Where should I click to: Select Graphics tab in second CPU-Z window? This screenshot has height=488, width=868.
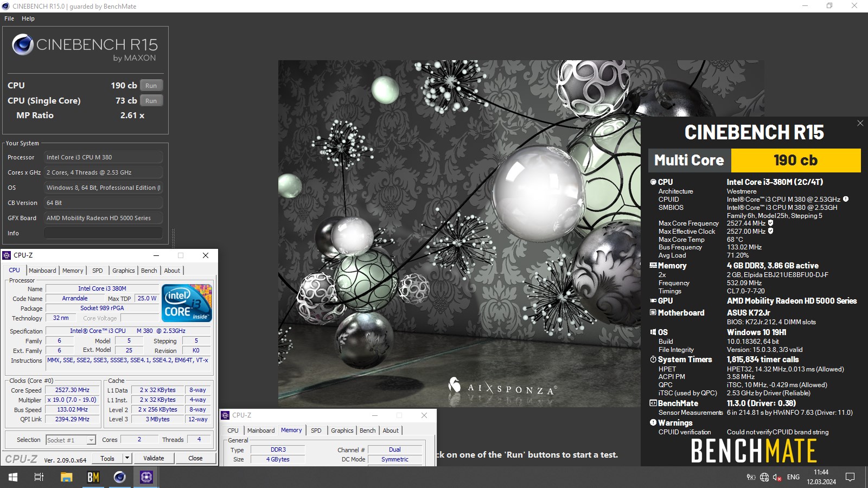(x=342, y=431)
